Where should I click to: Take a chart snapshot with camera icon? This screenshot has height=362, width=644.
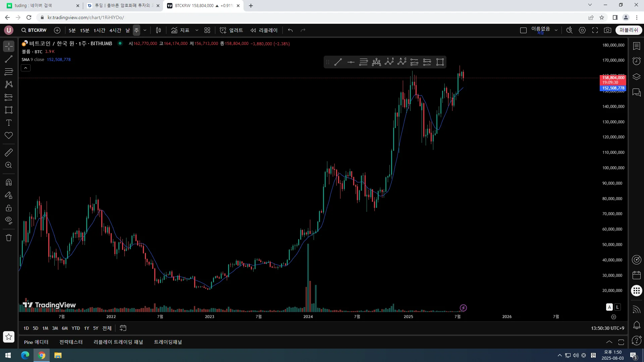point(607,30)
